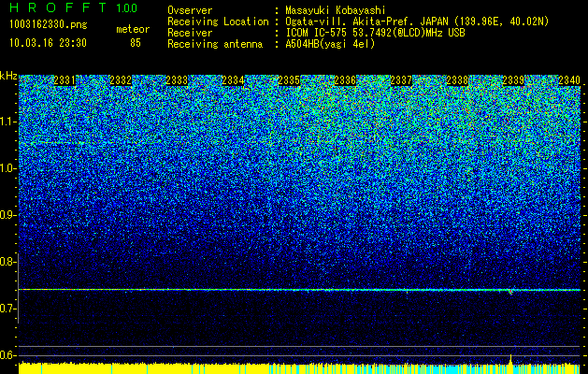Click the 2339 time marker
588x374 pixels.
(x=513, y=80)
